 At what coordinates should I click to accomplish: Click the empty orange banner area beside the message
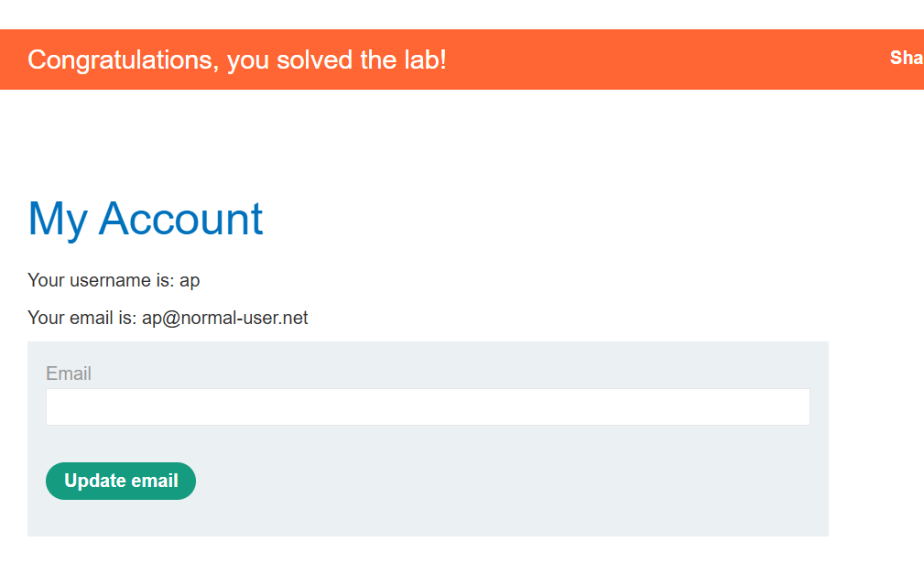(x=666, y=60)
